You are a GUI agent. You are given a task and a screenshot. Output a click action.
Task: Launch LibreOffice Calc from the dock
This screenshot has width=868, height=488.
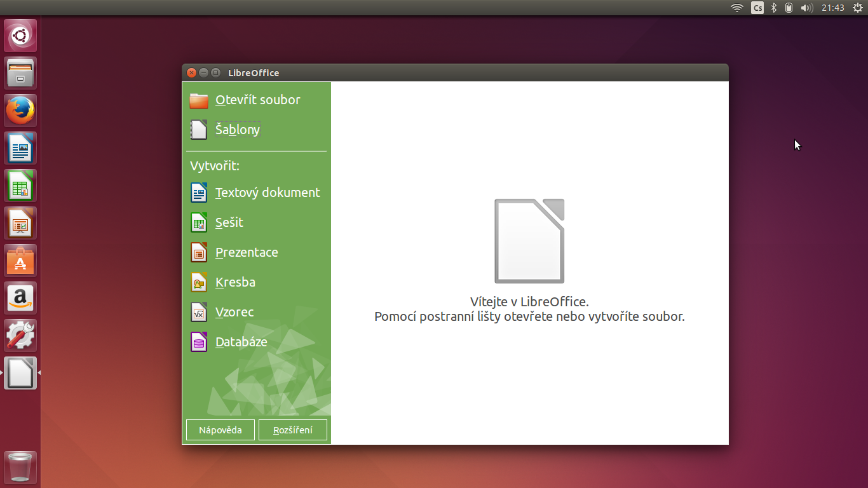tap(20, 185)
